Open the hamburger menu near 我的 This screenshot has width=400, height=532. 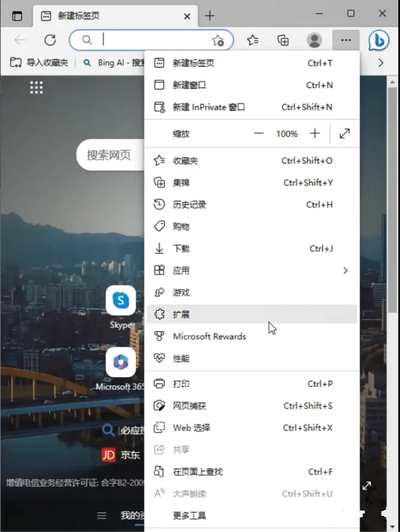[x=101, y=516]
